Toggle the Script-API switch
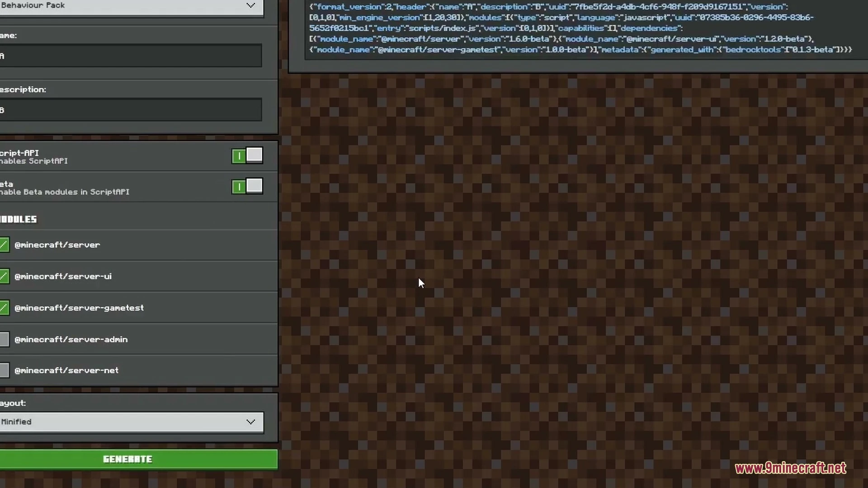The image size is (868, 488). (x=247, y=155)
